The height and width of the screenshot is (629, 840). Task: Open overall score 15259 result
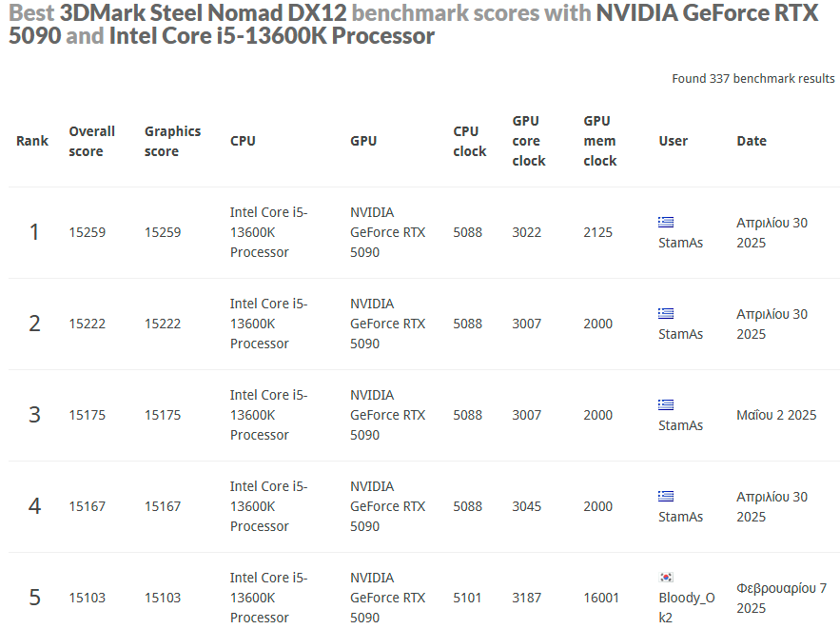(x=87, y=232)
